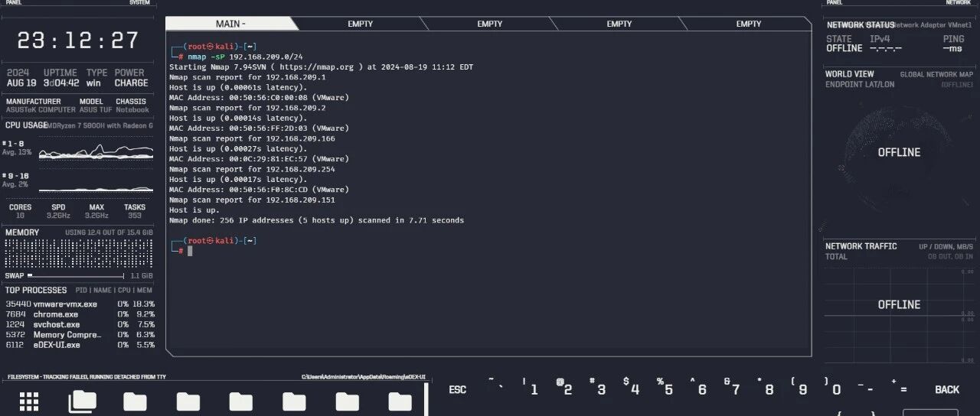The height and width of the screenshot is (416, 980).
Task: Click the FILESYSTEM tracking failed status text
Action: pyautogui.click(x=87, y=378)
